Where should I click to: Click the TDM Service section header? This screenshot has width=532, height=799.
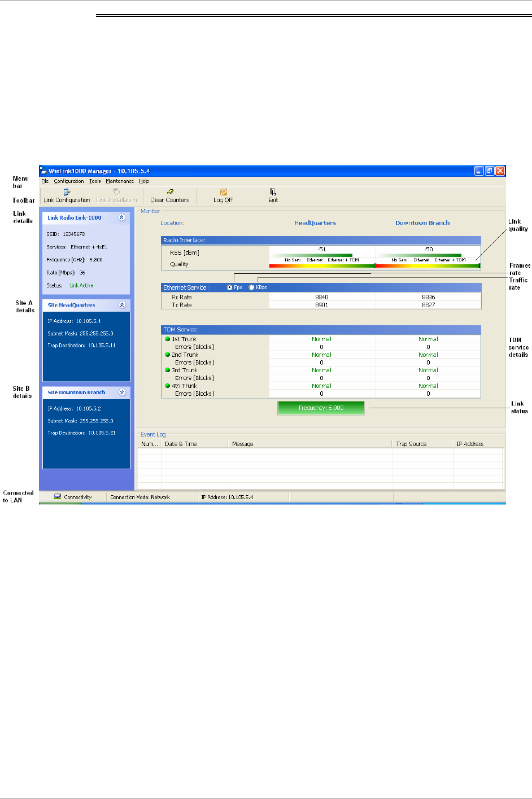tap(321, 329)
